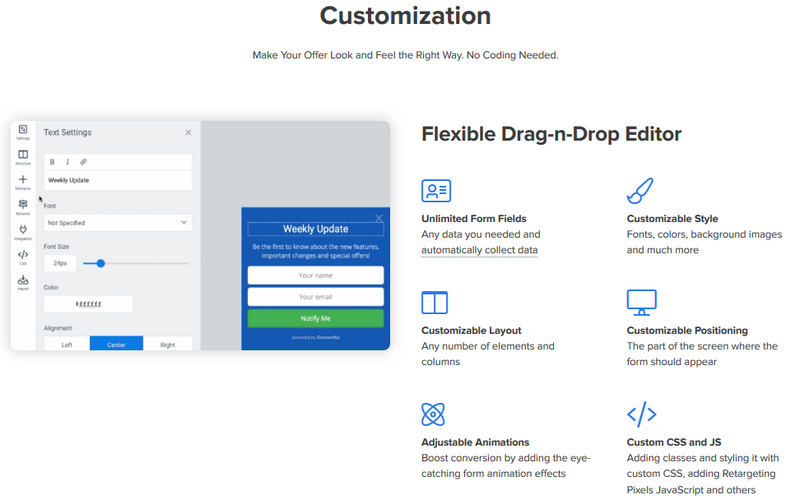Image resolution: width=800 pixels, height=500 pixels.
Task: Click the 'powered by Convertful' link
Action: [x=316, y=337]
